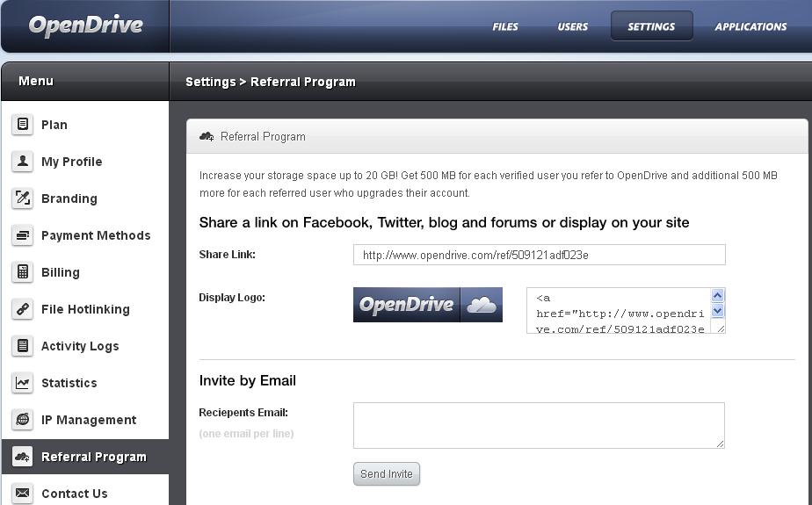
Task: Select Referral Program menu label
Action: [94, 457]
